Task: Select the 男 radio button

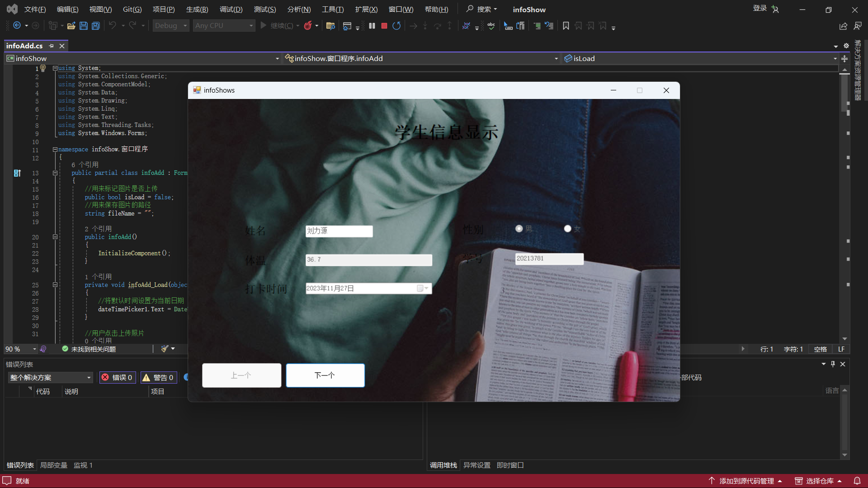Action: 519,229
